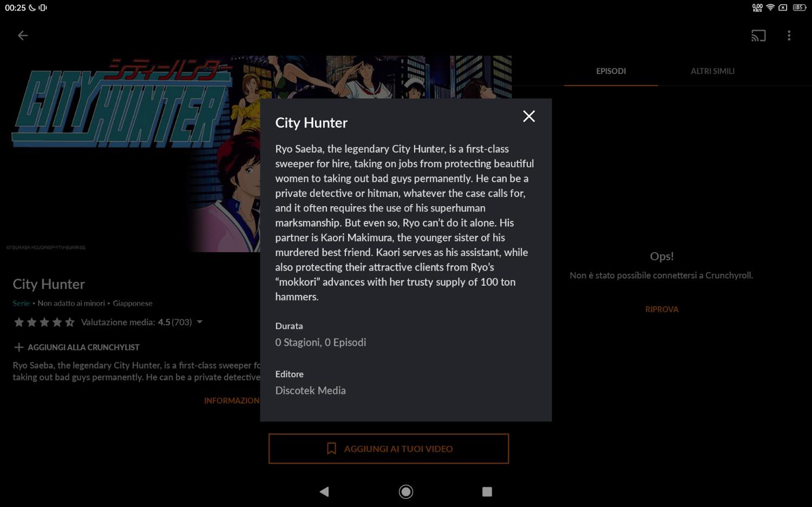Image resolution: width=812 pixels, height=507 pixels.
Task: Switch to the Episodi tab
Action: (611, 71)
